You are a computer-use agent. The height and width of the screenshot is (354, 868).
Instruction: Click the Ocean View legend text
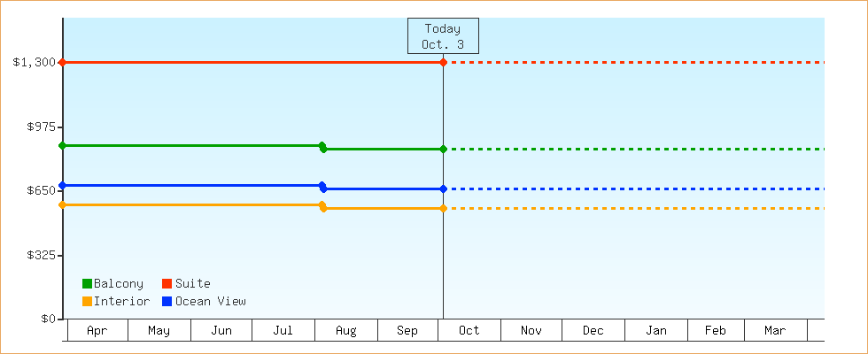211,302
